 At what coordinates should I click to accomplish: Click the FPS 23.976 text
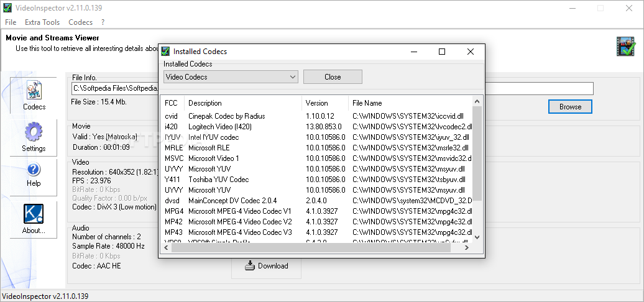pos(91,181)
